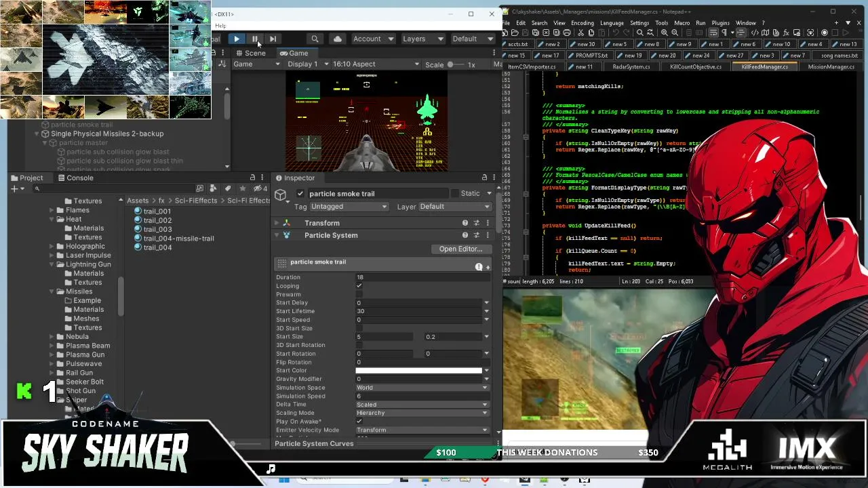Open the Default layout dropdown
Image resolution: width=868 pixels, height=488 pixels.
(472, 39)
